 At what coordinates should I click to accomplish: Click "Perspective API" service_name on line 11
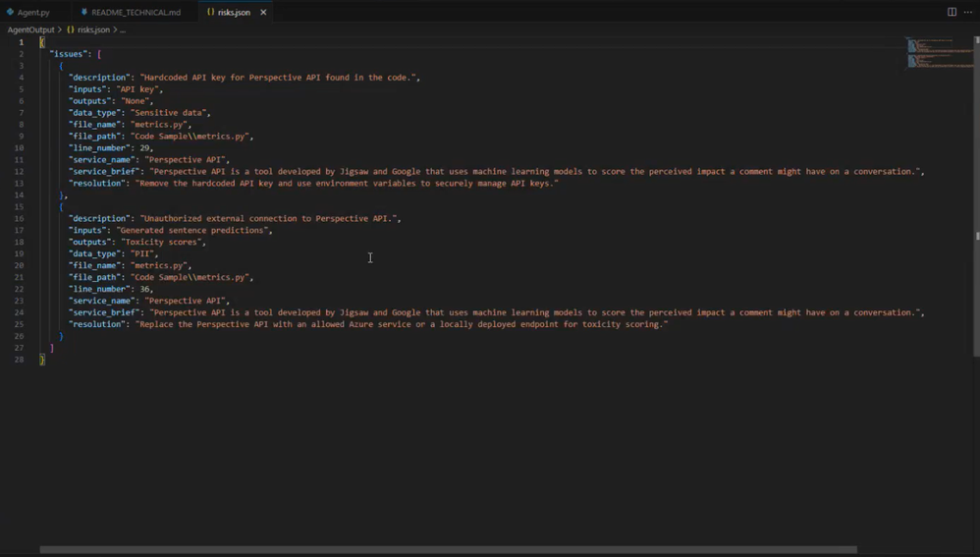[185, 159]
